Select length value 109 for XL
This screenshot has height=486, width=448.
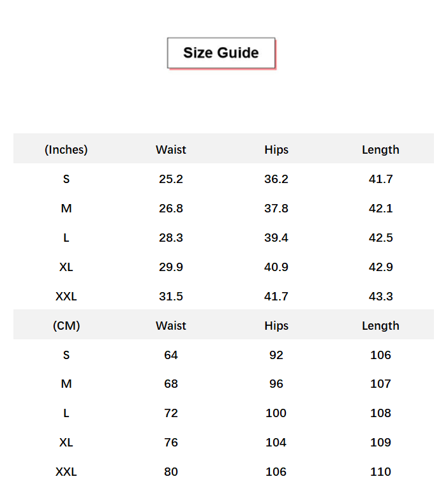point(381,442)
